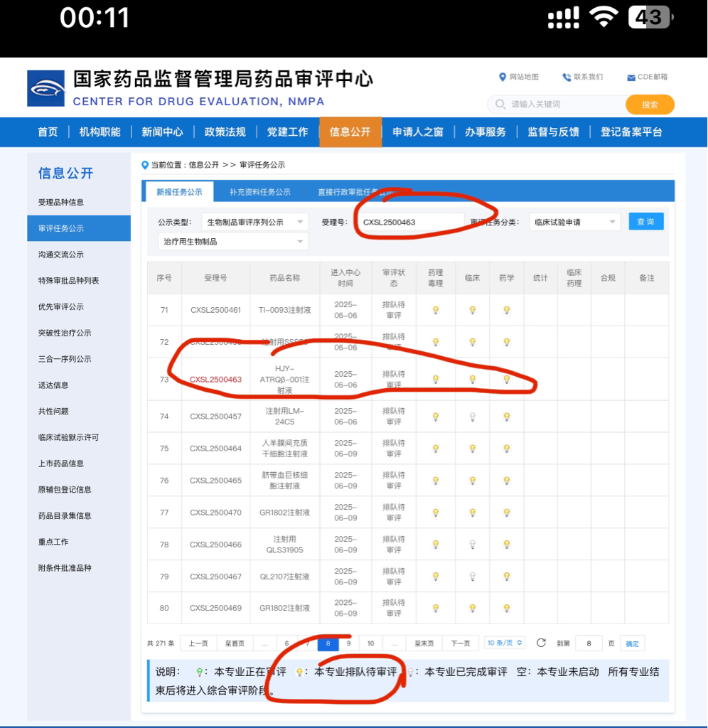Expand the 临床试验申请 category dropdown
This screenshot has height=728, width=708.
tap(575, 223)
